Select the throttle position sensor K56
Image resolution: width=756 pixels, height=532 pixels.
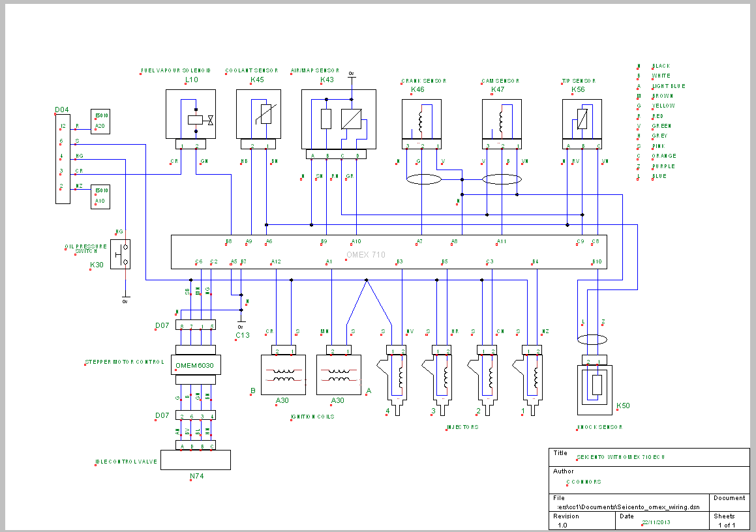(x=582, y=119)
